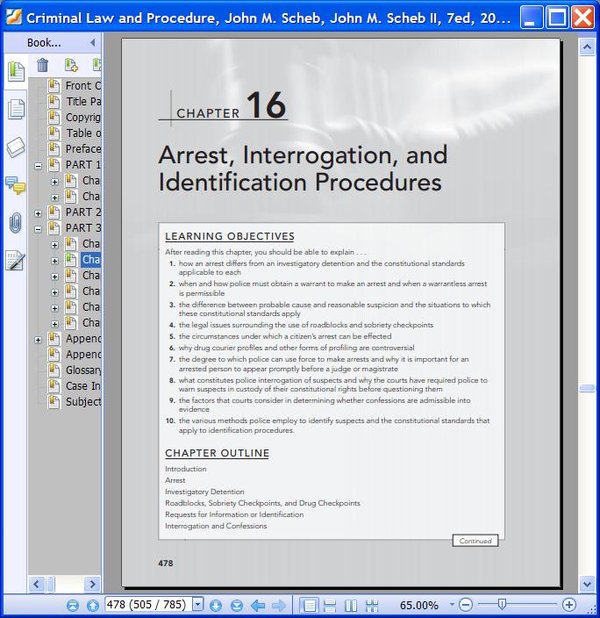This screenshot has width=600, height=618.
Task: Select the Preface bookmark
Action: 83,149
